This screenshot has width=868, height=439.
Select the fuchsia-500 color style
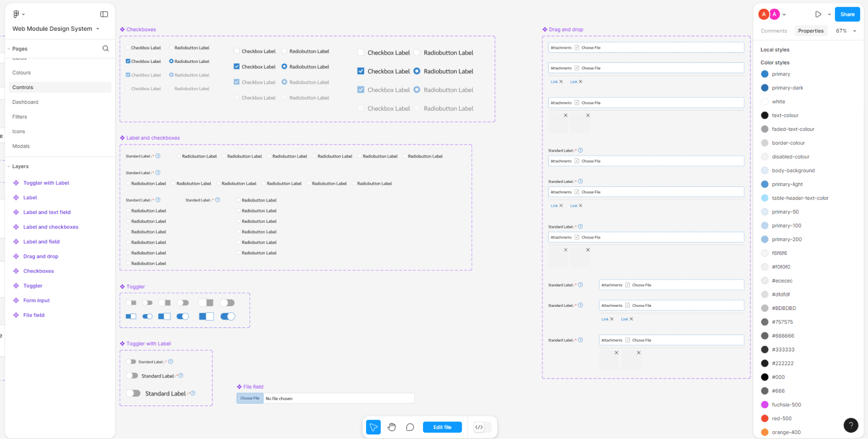click(786, 405)
